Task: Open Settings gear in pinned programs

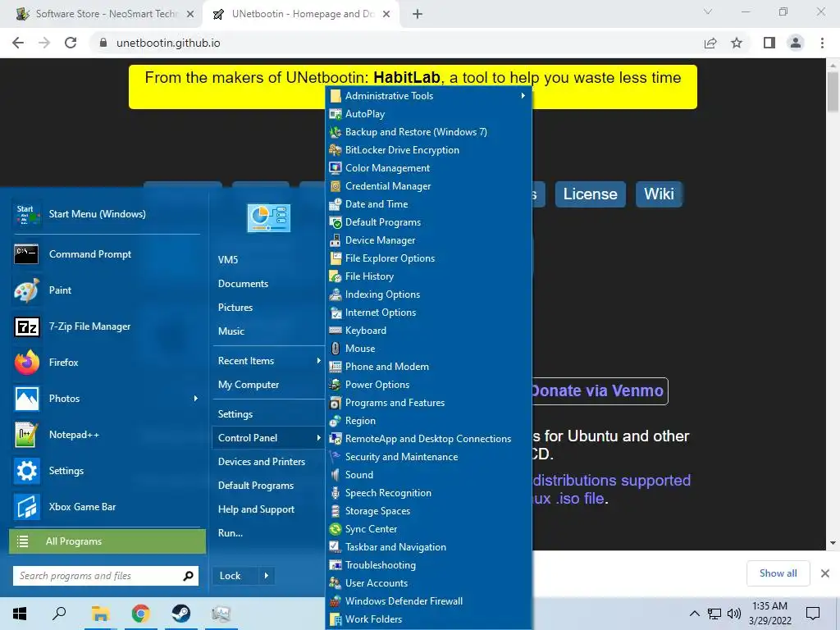Action: click(106, 470)
